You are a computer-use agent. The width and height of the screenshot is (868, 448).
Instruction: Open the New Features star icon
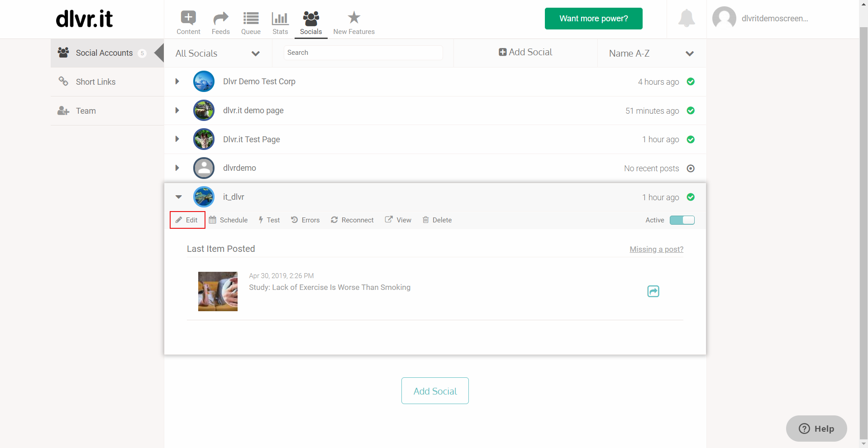[x=354, y=18]
